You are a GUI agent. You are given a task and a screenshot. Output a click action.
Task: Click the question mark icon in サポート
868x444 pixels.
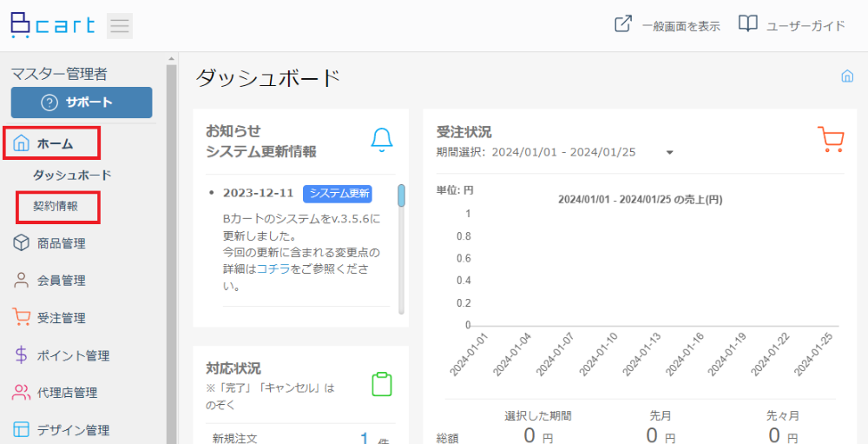pyautogui.click(x=49, y=103)
